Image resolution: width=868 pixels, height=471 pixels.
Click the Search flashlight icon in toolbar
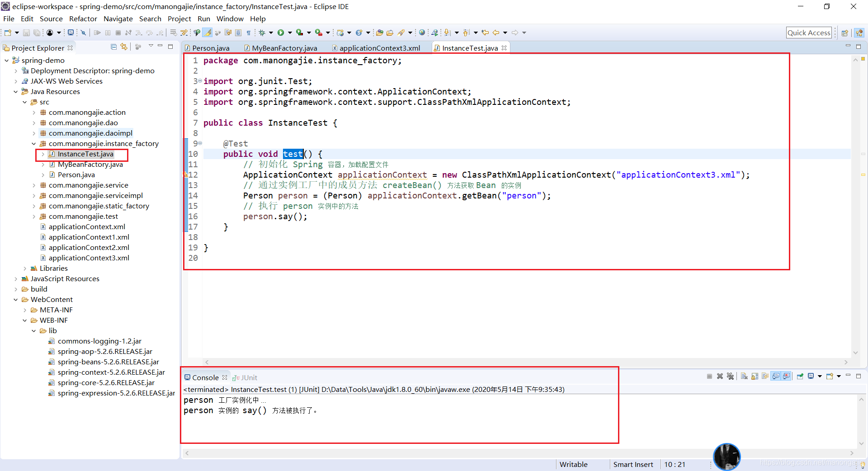click(401, 33)
